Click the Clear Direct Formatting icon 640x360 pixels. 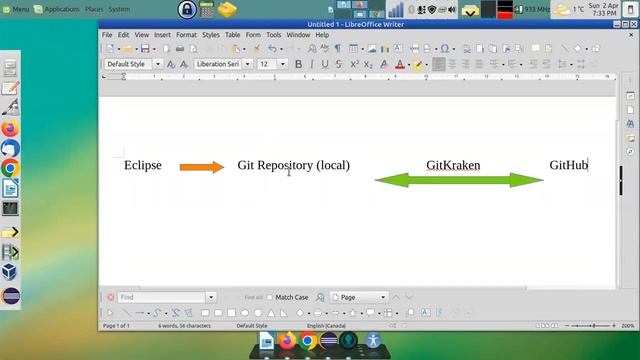[384, 64]
